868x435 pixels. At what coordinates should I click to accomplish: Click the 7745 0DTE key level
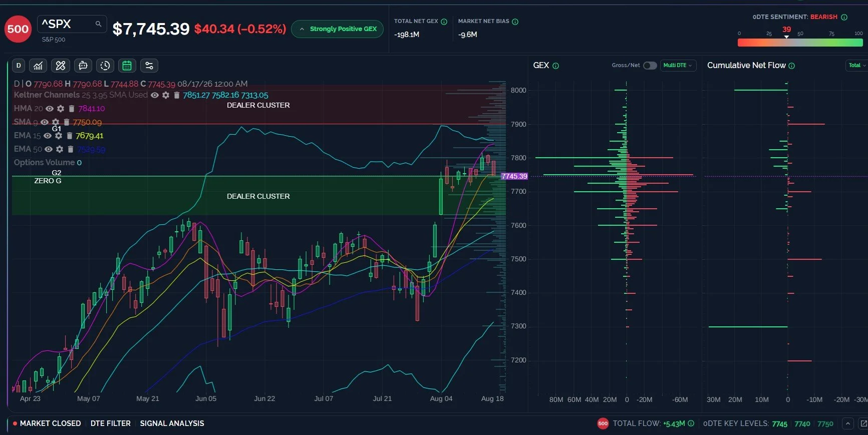coord(779,424)
